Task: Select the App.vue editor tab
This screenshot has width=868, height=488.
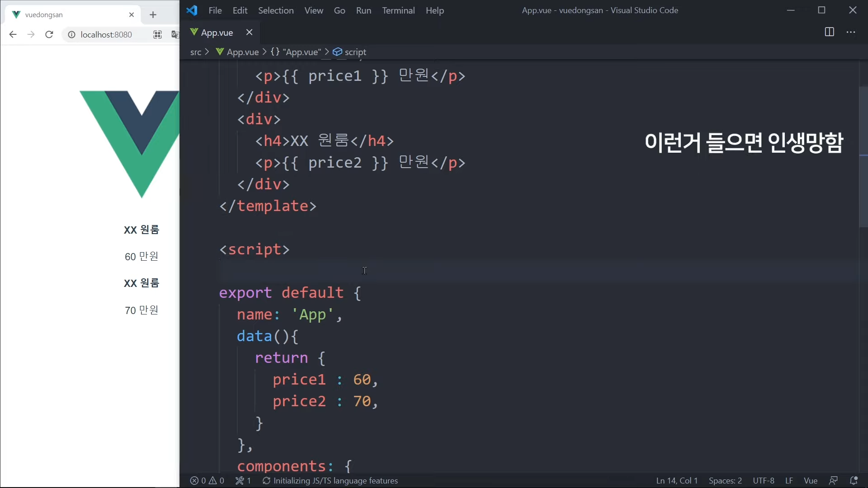Action: point(217,33)
